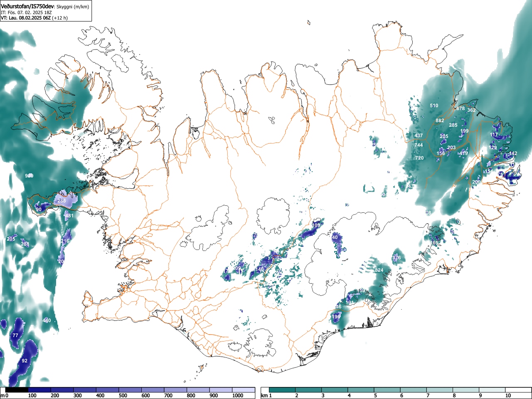Click the 109 visibility value
This screenshot has width=532, height=399.
pyautogui.click(x=316, y=225)
